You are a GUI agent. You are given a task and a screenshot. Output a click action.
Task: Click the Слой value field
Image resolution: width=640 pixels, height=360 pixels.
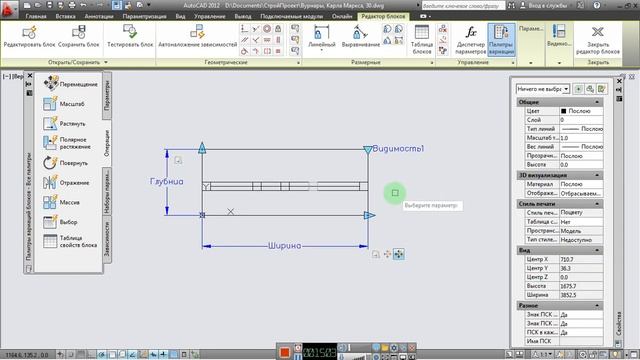[581, 120]
